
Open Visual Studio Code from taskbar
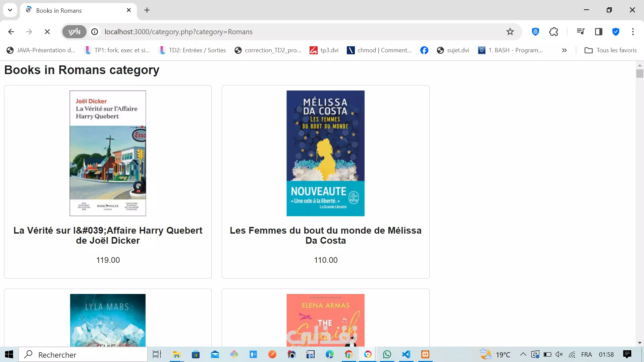click(x=406, y=354)
